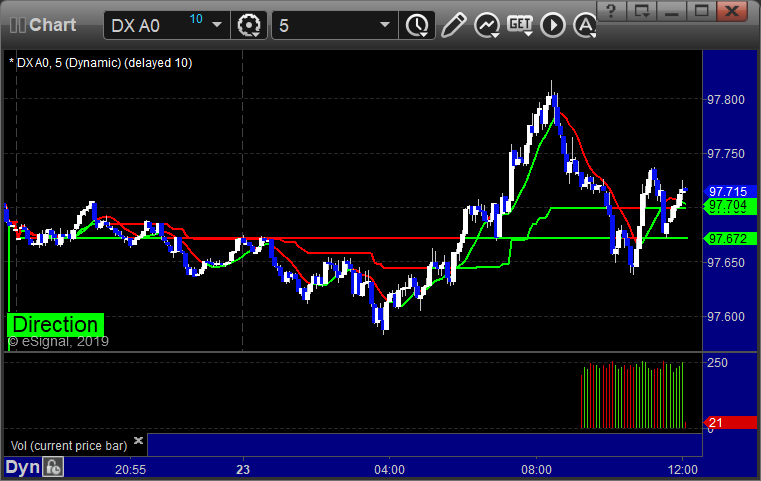Click the red 21 volume value tag
This screenshot has height=481, width=761.
729,422
